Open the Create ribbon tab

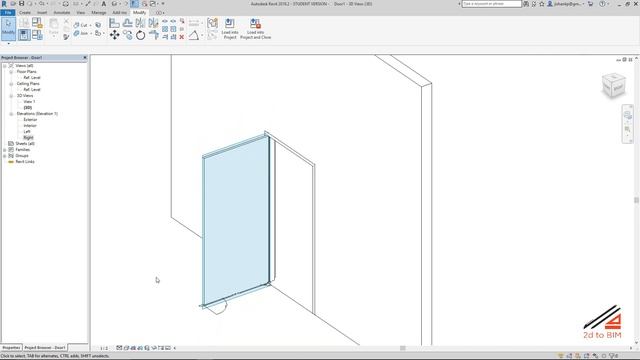[25, 13]
